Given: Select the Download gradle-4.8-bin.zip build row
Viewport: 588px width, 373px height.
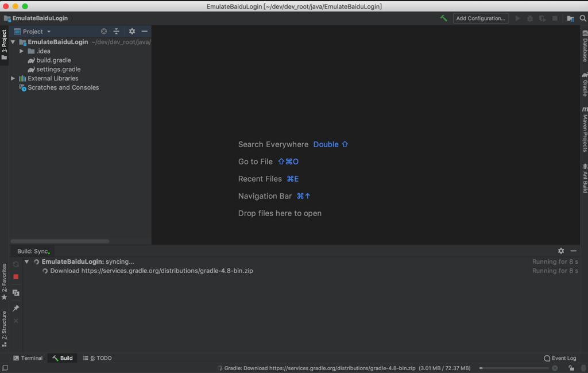Looking at the screenshot, I should coord(148,271).
